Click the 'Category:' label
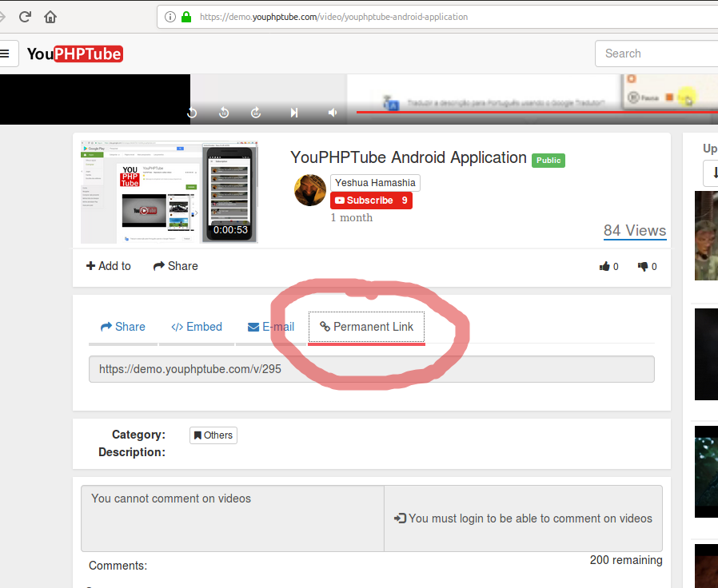Image resolution: width=718 pixels, height=588 pixels. pos(139,435)
